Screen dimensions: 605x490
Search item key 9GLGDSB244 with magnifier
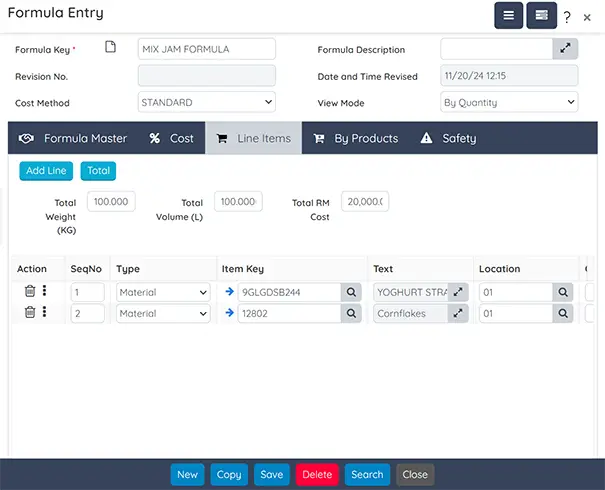pyautogui.click(x=351, y=292)
